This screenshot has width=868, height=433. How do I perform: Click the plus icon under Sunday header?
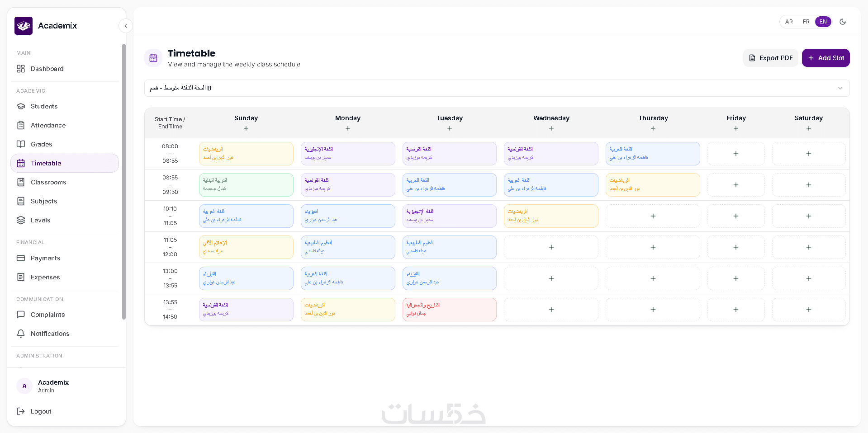pos(246,128)
